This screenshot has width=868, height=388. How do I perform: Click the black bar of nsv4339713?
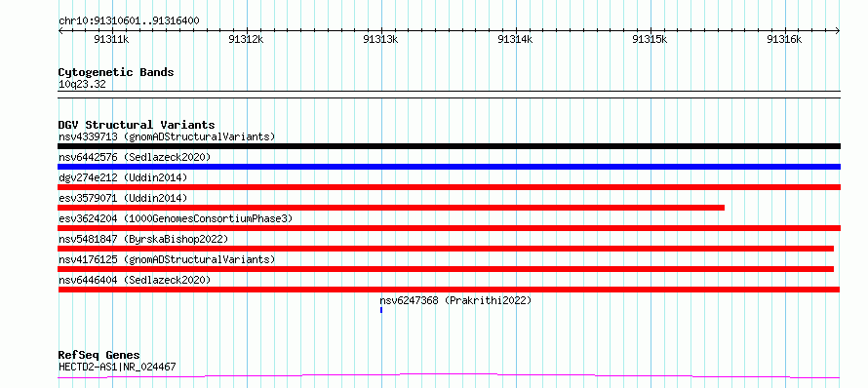pyautogui.click(x=449, y=146)
